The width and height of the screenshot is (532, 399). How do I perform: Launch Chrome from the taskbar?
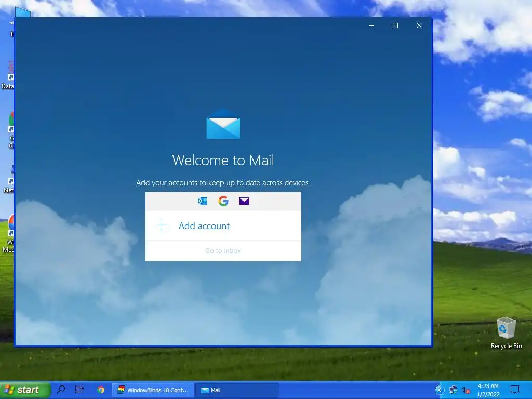pos(101,390)
